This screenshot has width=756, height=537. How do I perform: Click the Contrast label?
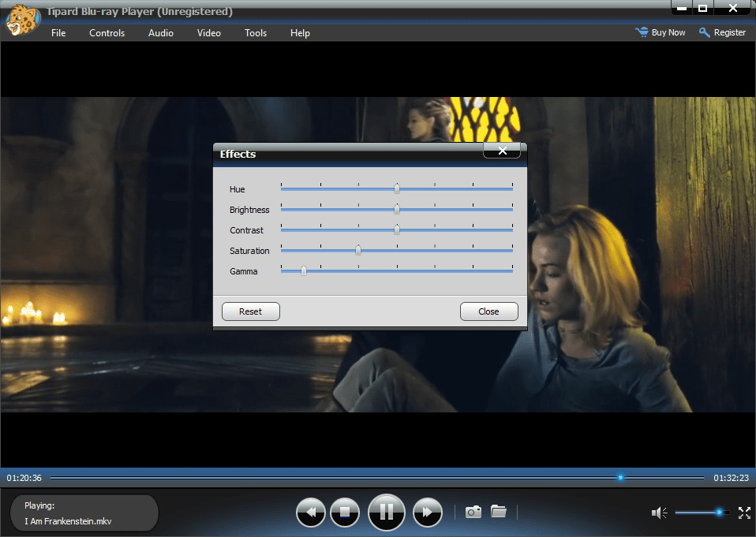point(246,230)
